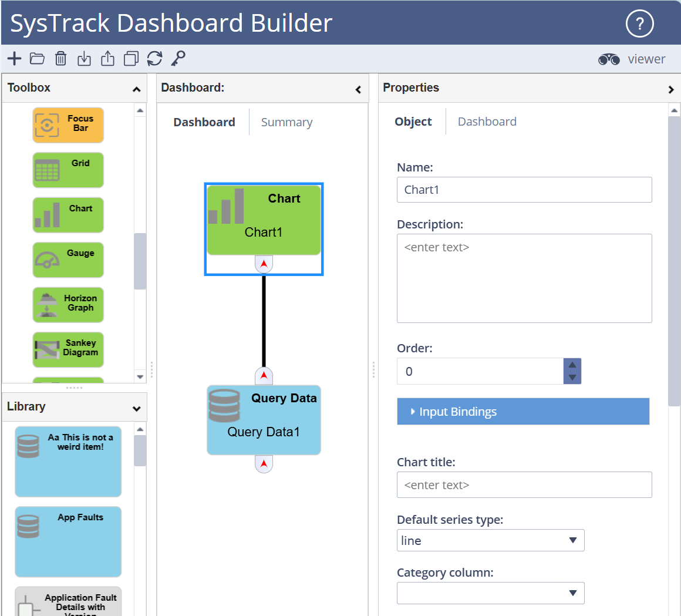Open the Category column dropdown
Image resolution: width=681 pixels, height=616 pixels.
490,593
